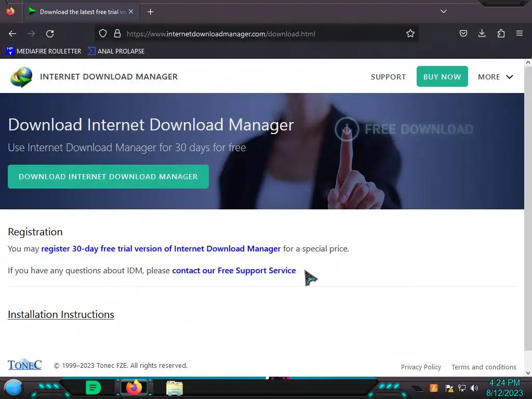
Task: Open the Installation Instructions link
Action: [x=61, y=314]
